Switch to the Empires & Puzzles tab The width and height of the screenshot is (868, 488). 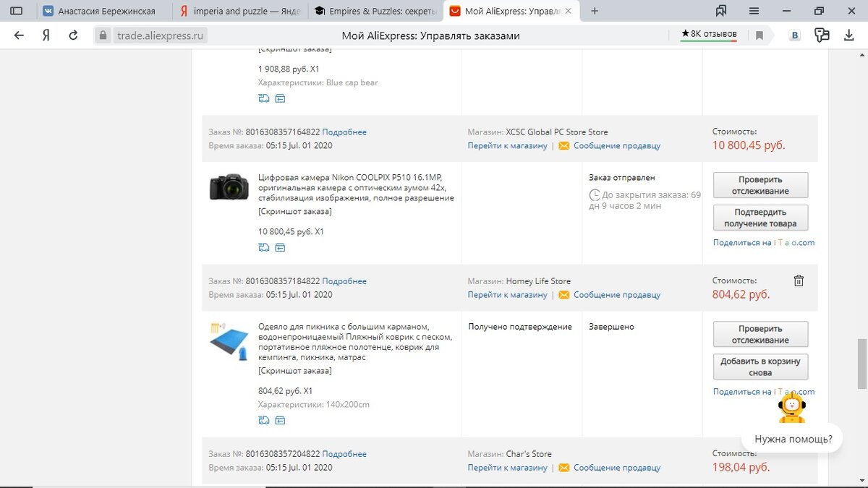[375, 11]
